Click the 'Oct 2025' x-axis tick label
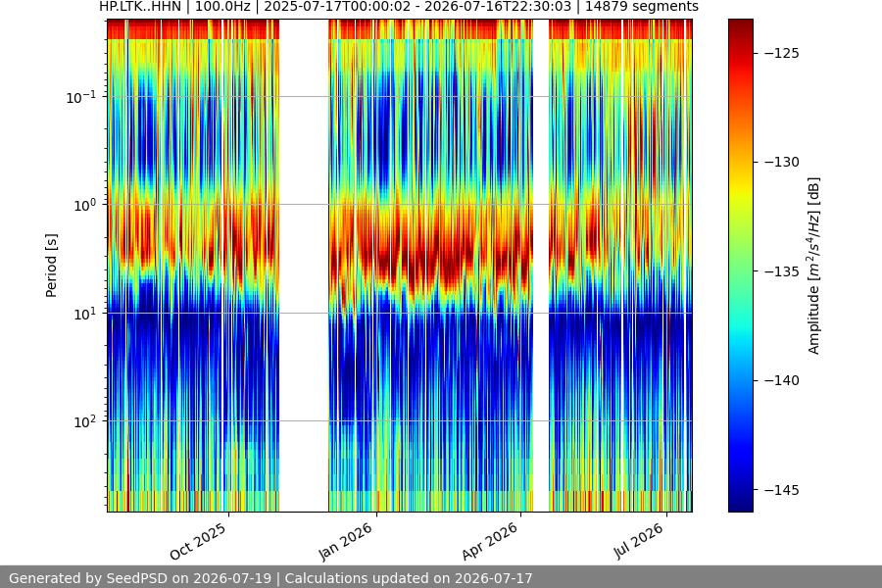Viewport: 882px width, 588px height. point(199,541)
